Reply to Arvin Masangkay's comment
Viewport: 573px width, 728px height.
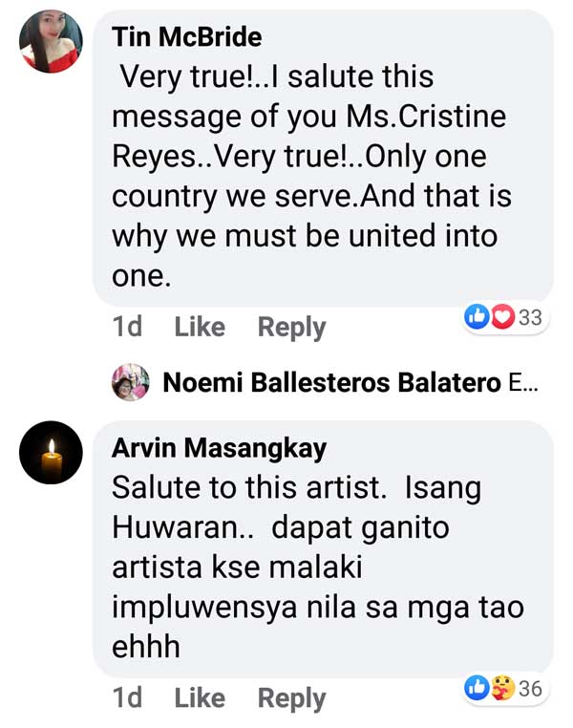[292, 698]
